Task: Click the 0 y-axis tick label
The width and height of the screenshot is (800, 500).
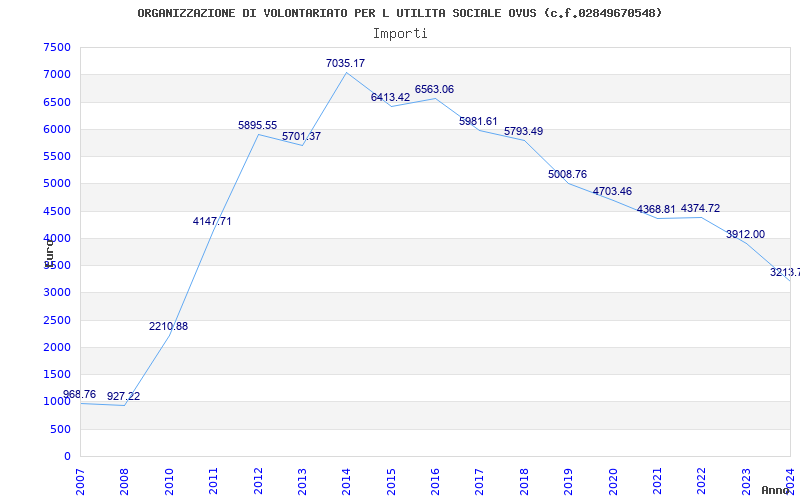Action: tap(67, 457)
